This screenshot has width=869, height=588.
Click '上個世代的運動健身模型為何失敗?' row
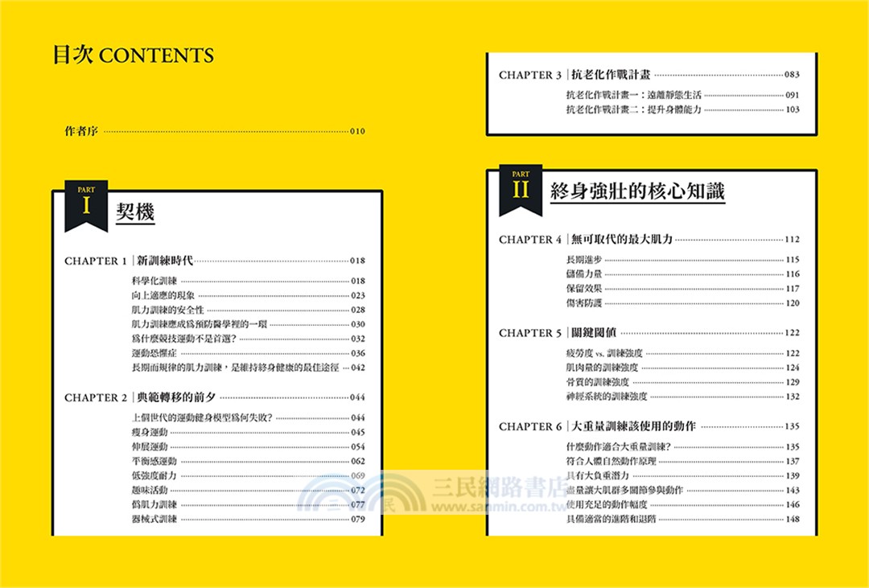tap(249, 417)
